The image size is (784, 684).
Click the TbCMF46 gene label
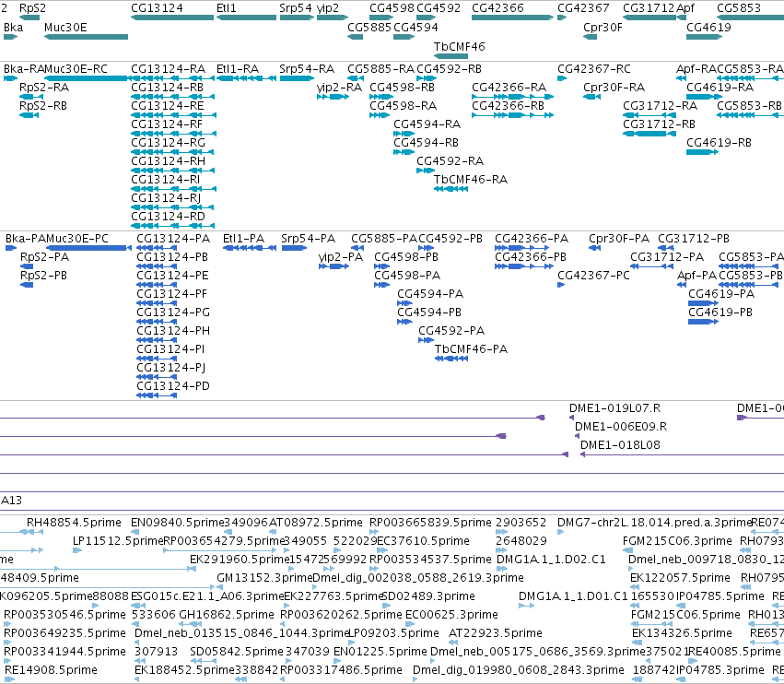point(459,47)
